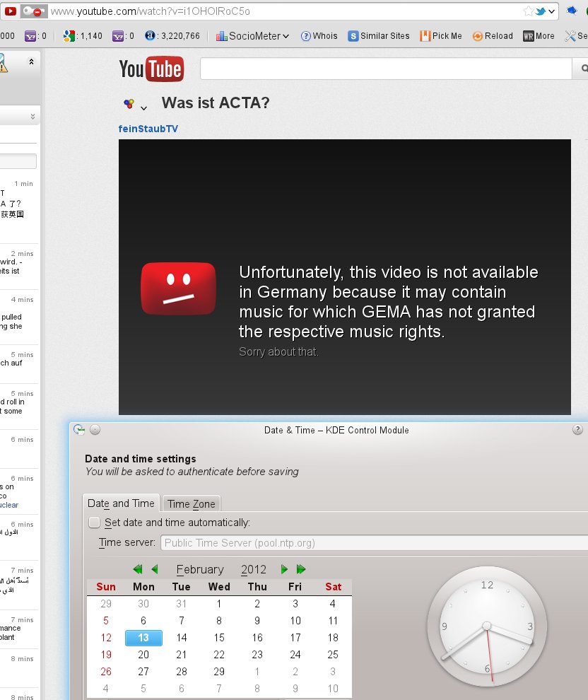Viewport: 588px width, 700px height.
Task: Click the Reload toolbar button
Action: point(493,36)
